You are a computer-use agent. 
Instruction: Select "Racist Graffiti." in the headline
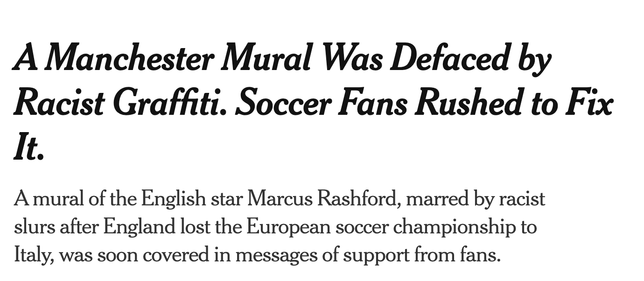coord(117,104)
